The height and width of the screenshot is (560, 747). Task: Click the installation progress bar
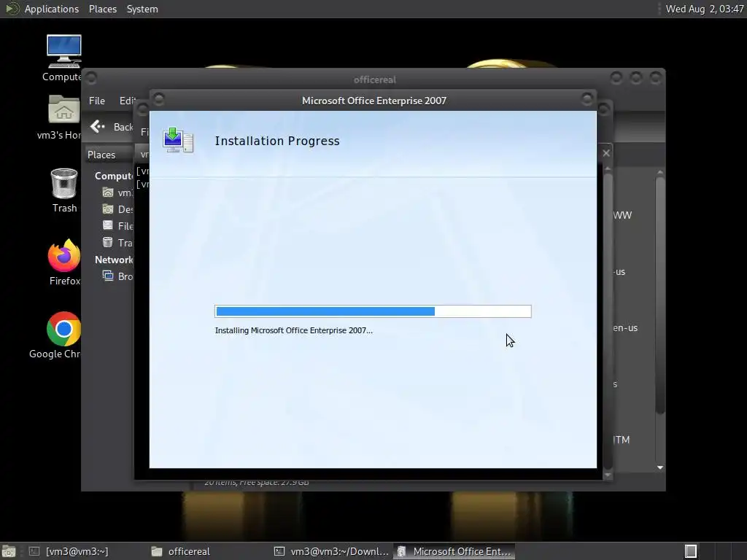click(373, 311)
